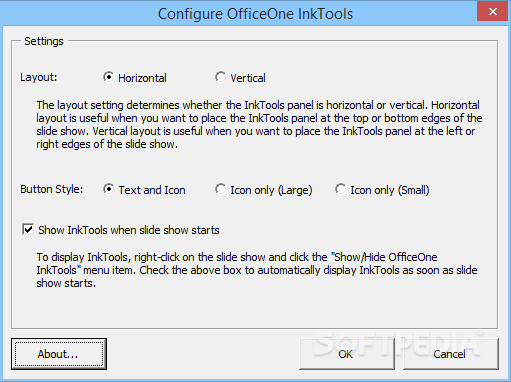The height and width of the screenshot is (382, 511).
Task: Click the layout setting description paragraph
Action: click(x=259, y=124)
